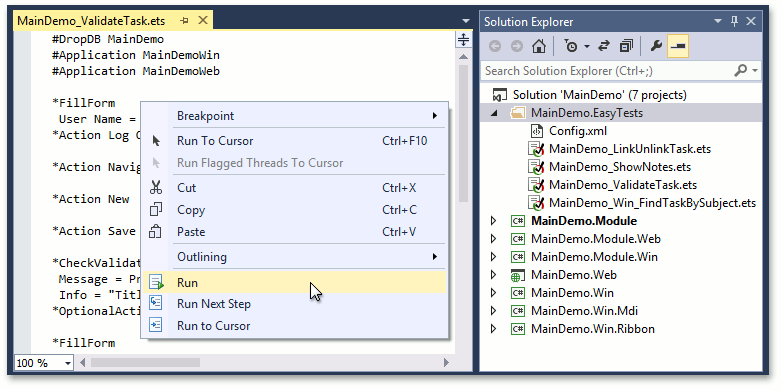Click the Run Next Step icon

click(x=157, y=304)
